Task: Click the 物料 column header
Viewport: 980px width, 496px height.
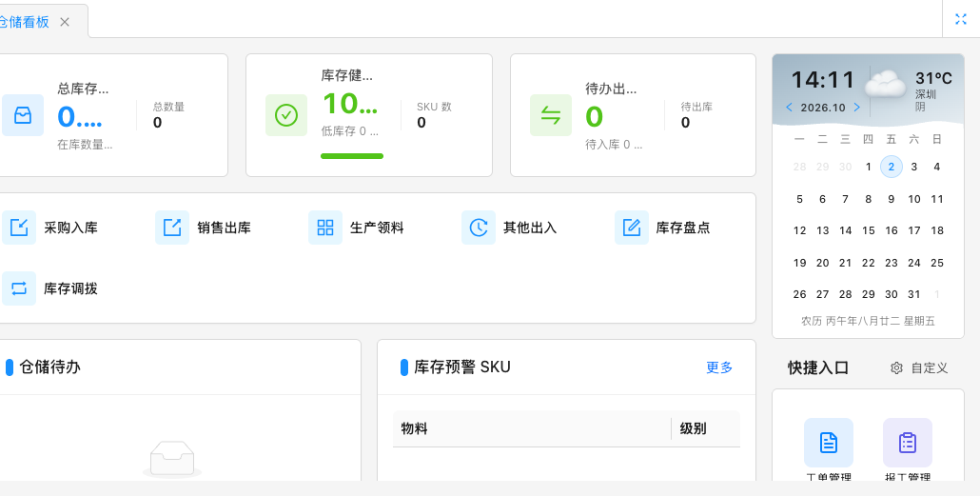Action: point(532,428)
